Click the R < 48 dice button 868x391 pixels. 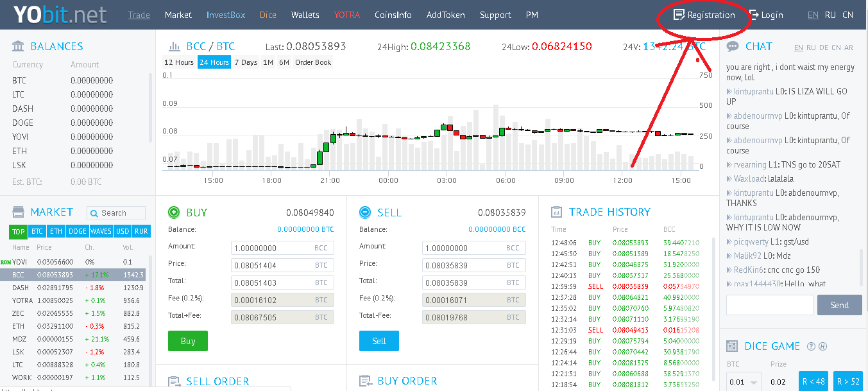click(x=813, y=381)
